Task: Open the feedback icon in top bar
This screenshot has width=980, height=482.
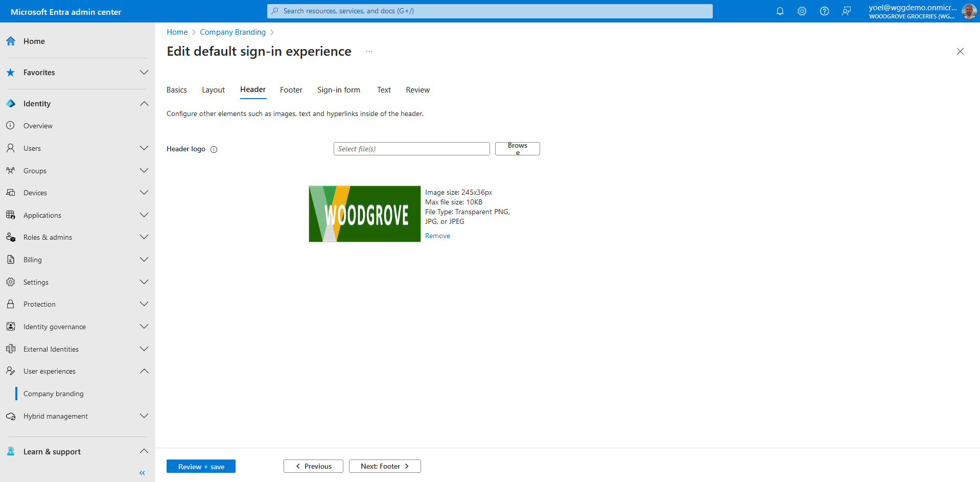Action: pyautogui.click(x=846, y=11)
